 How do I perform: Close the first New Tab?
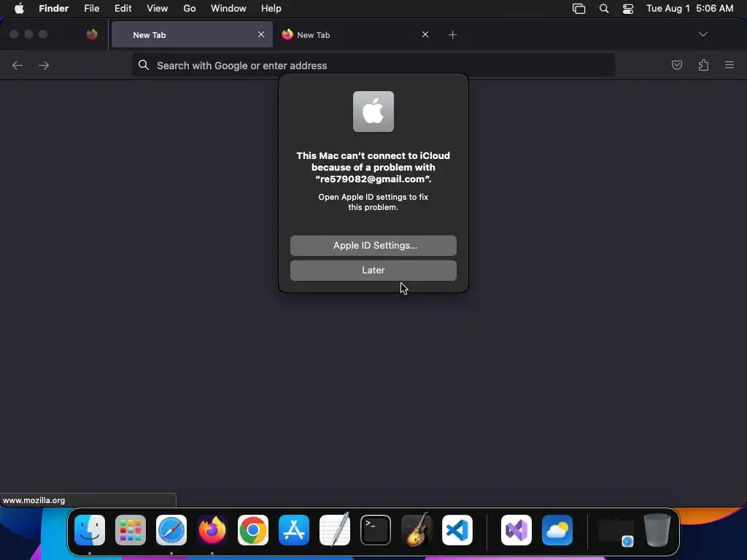click(261, 34)
